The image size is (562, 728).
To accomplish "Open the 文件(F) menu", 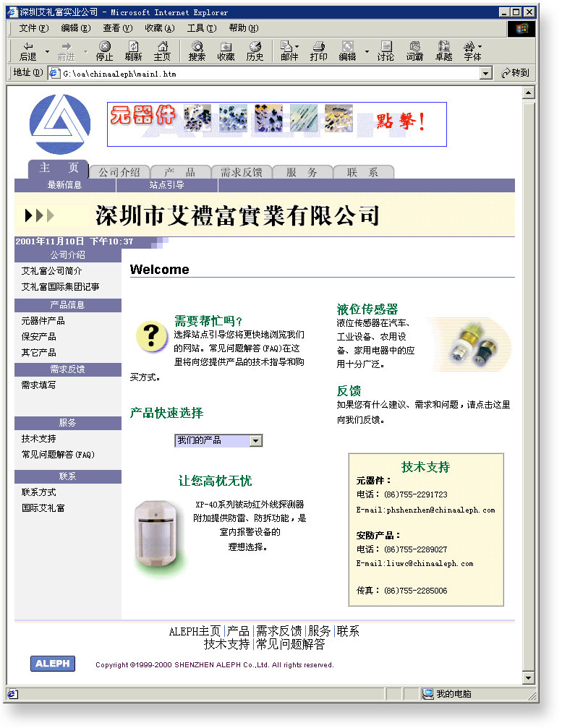I will pyautogui.click(x=33, y=28).
